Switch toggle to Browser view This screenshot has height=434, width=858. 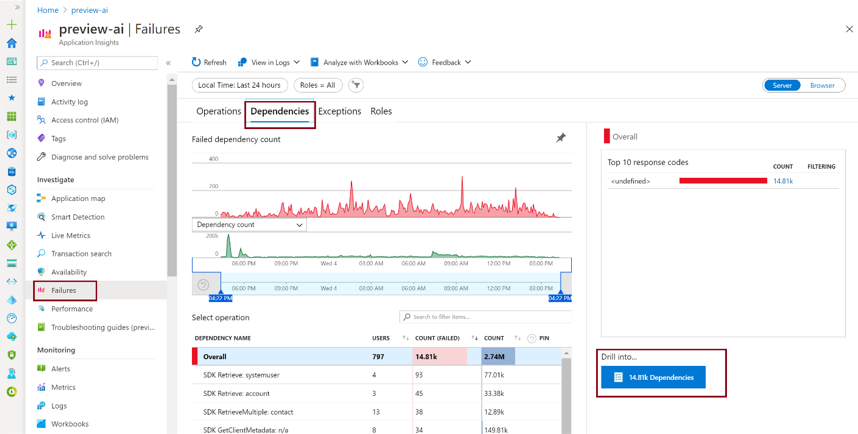tap(822, 85)
